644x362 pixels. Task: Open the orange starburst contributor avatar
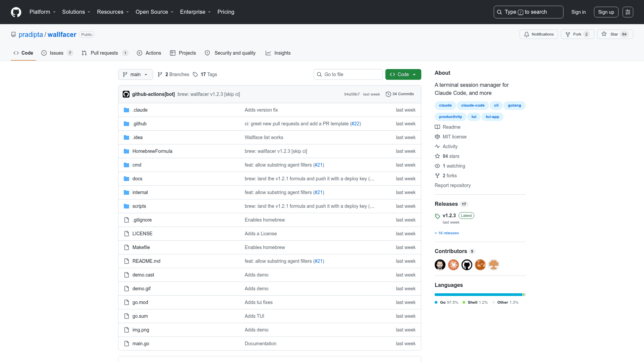tap(453, 265)
